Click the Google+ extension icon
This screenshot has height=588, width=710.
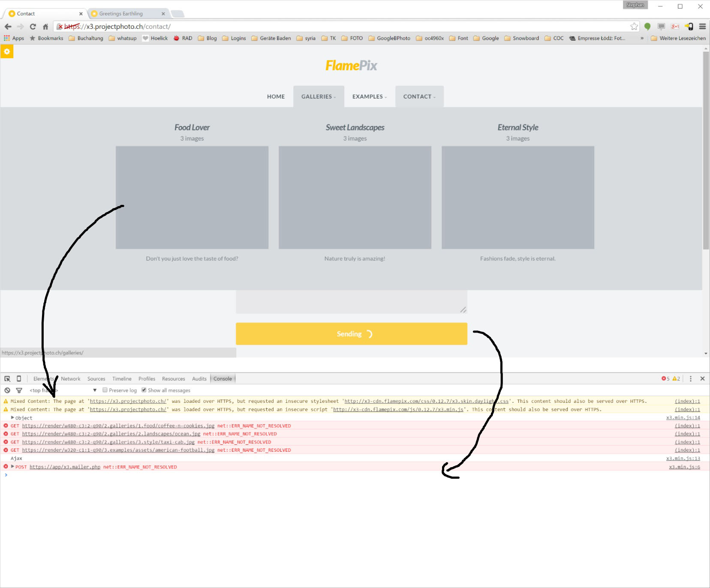coord(675,27)
